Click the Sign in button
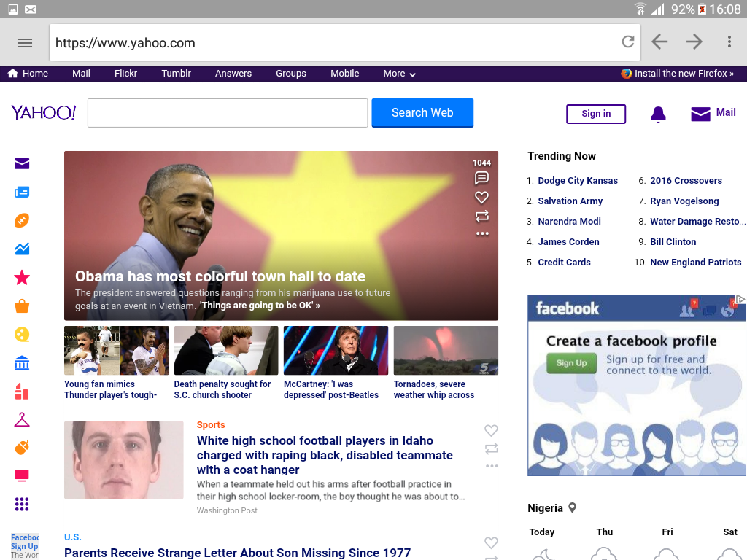747x560 pixels. (596, 114)
